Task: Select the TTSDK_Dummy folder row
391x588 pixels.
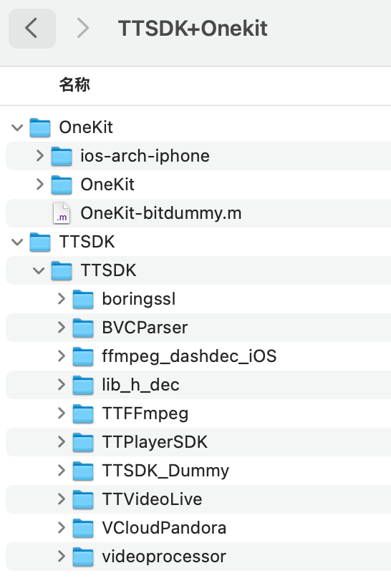Action: [198, 471]
